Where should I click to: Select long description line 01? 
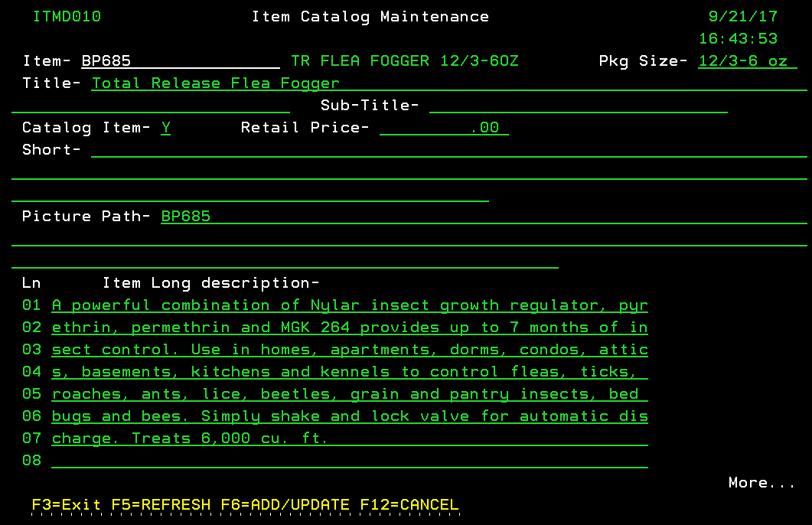[350, 305]
